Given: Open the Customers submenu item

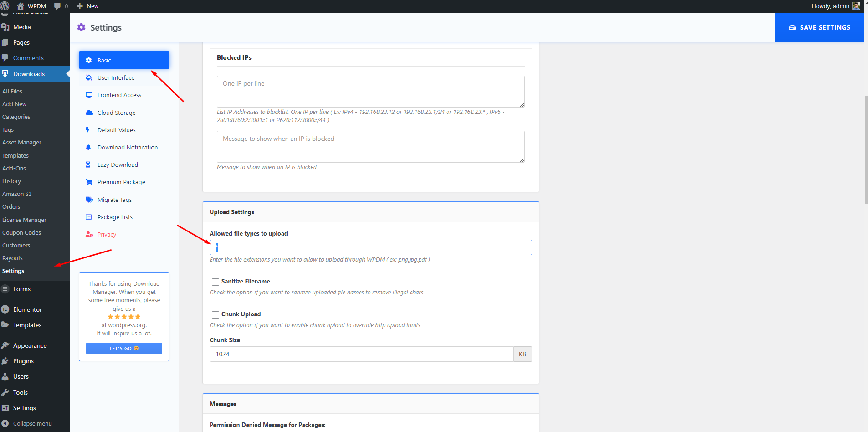Looking at the screenshot, I should pyautogui.click(x=16, y=245).
